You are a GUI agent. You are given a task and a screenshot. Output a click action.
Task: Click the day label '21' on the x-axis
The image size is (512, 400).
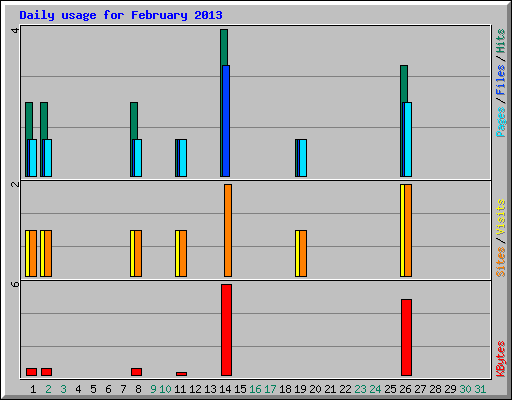(x=330, y=389)
